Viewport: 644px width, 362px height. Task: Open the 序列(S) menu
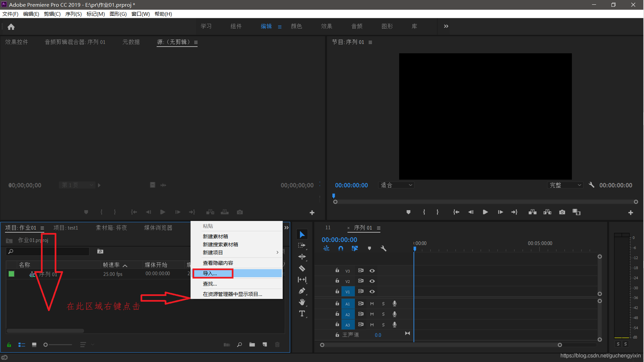click(x=73, y=14)
